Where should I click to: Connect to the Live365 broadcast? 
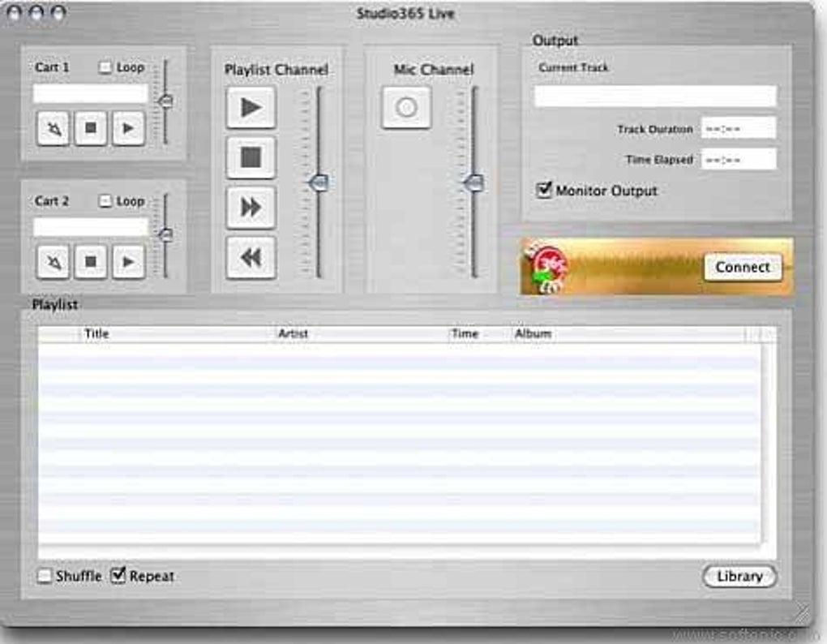coord(743,268)
